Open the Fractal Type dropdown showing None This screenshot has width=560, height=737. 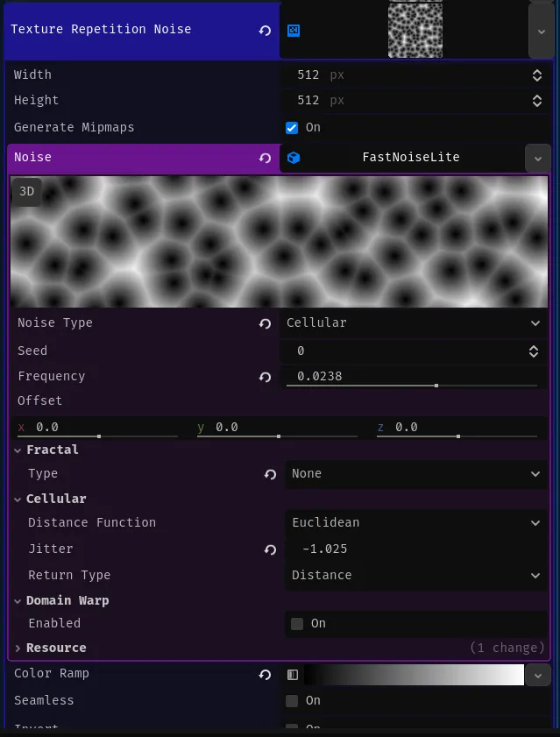412,474
